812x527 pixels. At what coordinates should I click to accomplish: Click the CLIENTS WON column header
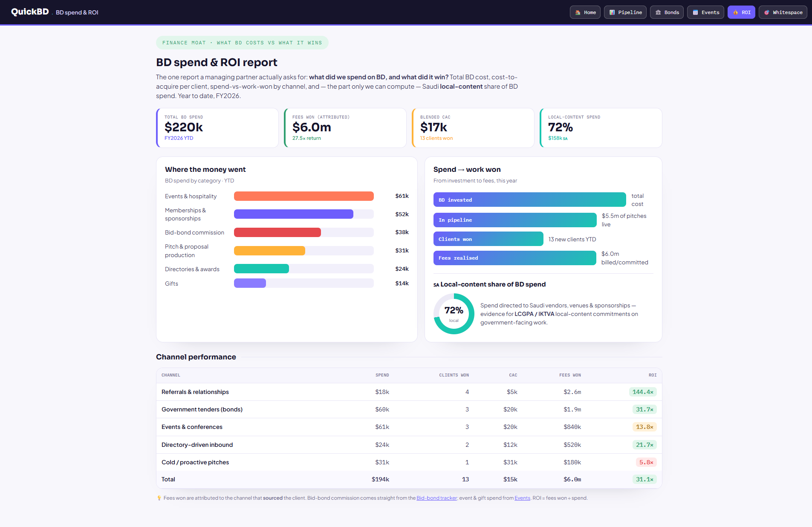point(454,375)
